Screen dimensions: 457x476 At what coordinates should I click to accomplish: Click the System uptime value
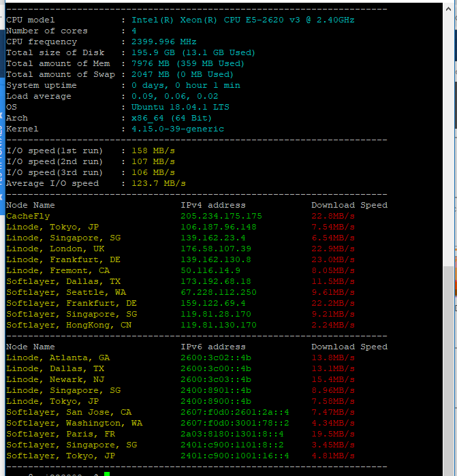point(185,85)
